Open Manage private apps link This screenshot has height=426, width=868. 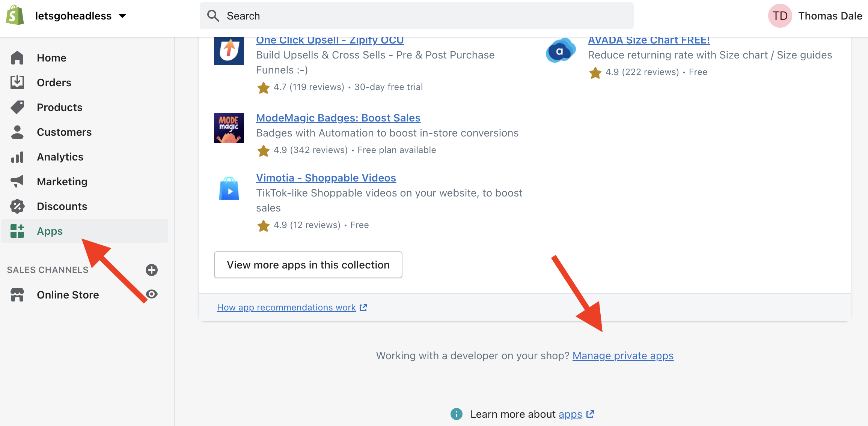(x=623, y=355)
